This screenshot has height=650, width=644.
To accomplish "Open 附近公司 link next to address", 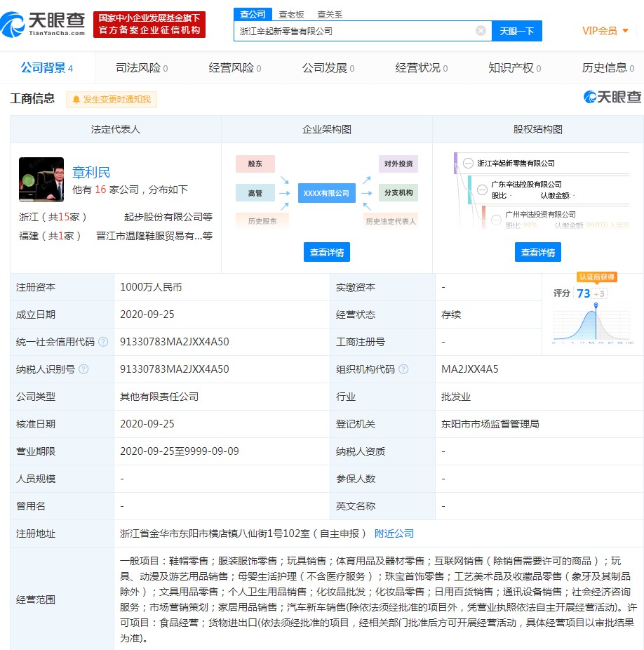I will point(394,533).
